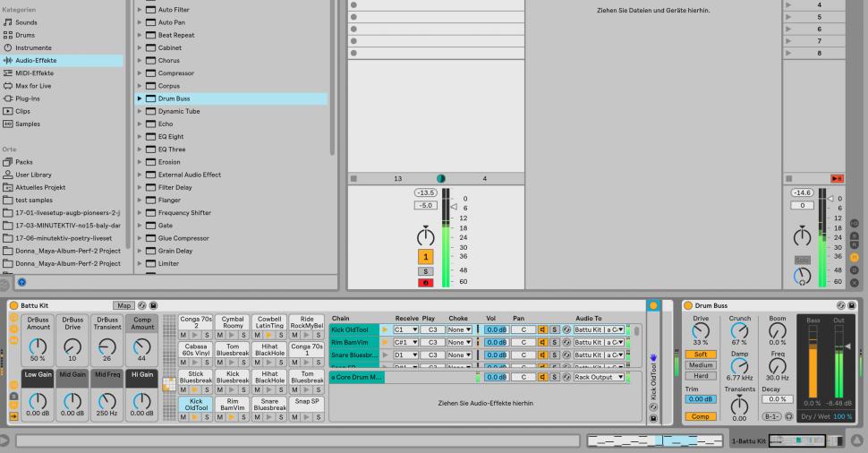Click the Map button in Battu Kit
The width and height of the screenshot is (868, 453).
coord(122,305)
